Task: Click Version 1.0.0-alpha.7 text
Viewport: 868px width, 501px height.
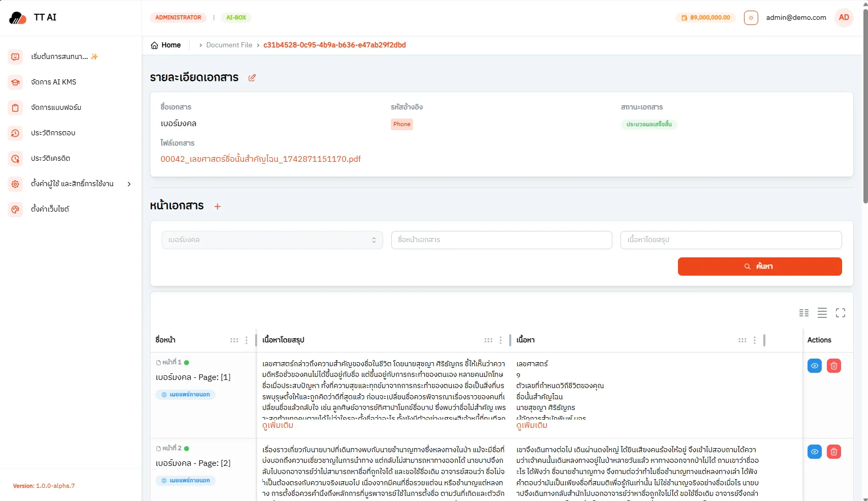Action: point(44,486)
